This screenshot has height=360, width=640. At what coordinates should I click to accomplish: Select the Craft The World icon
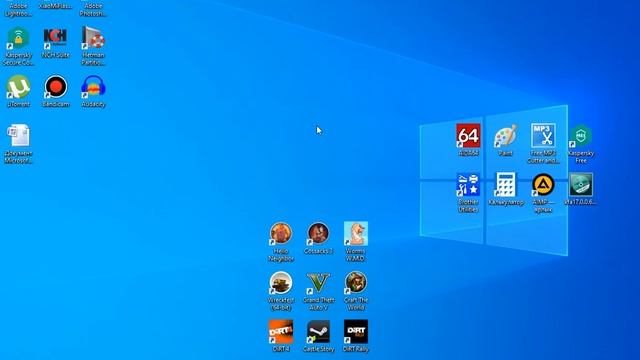click(356, 282)
